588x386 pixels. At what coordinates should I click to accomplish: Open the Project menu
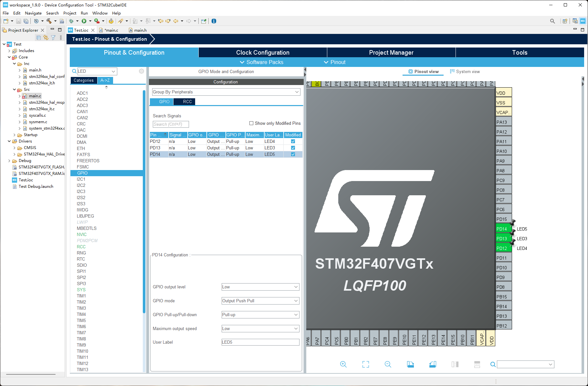(x=69, y=13)
